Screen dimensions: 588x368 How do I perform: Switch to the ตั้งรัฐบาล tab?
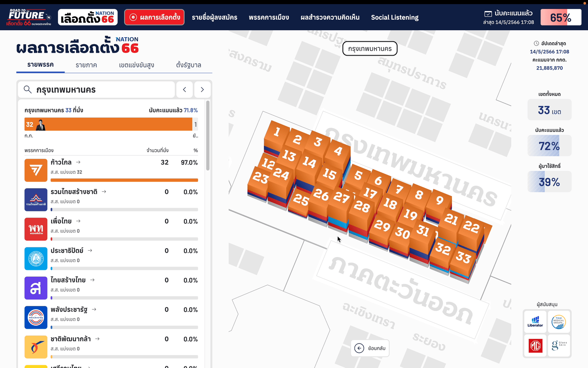coord(189,65)
